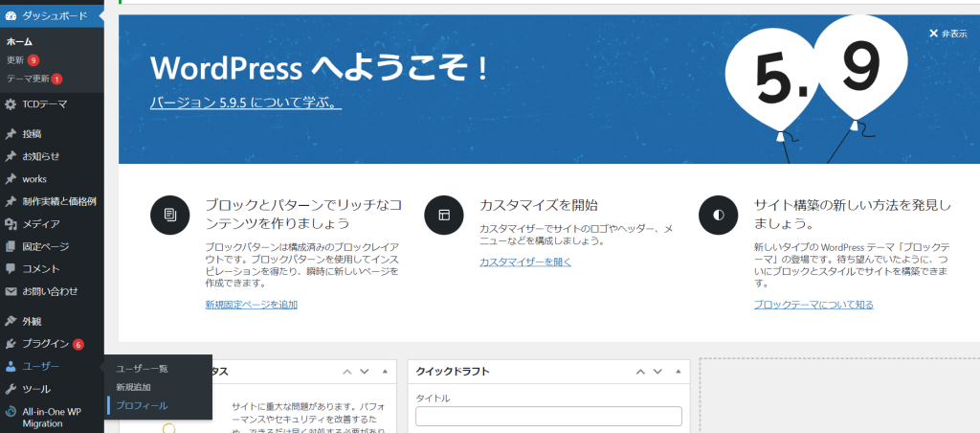980x433 pixels.
Task: Click ブロックテーマについて知る link
Action: [813, 305]
